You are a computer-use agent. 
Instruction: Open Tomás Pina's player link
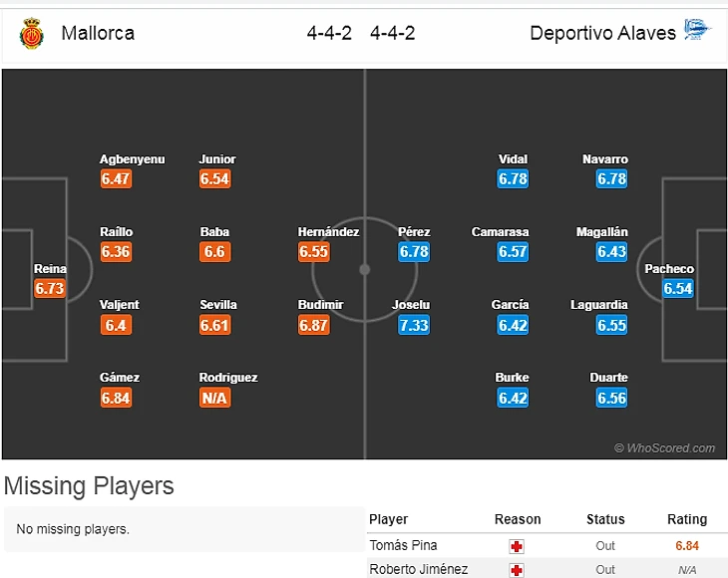pos(403,546)
